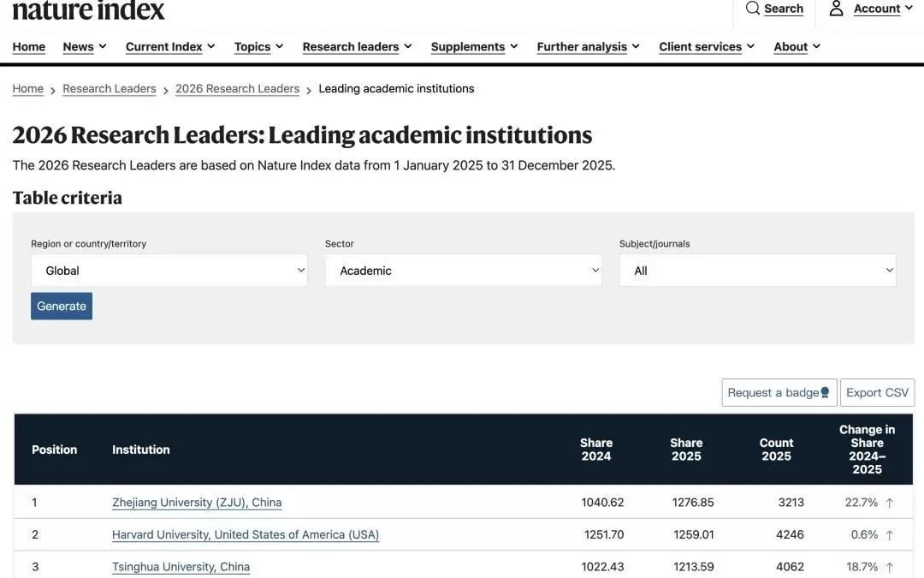This screenshot has height=578, width=924.
Task: Open the Research leaders menu item
Action: pyautogui.click(x=351, y=46)
